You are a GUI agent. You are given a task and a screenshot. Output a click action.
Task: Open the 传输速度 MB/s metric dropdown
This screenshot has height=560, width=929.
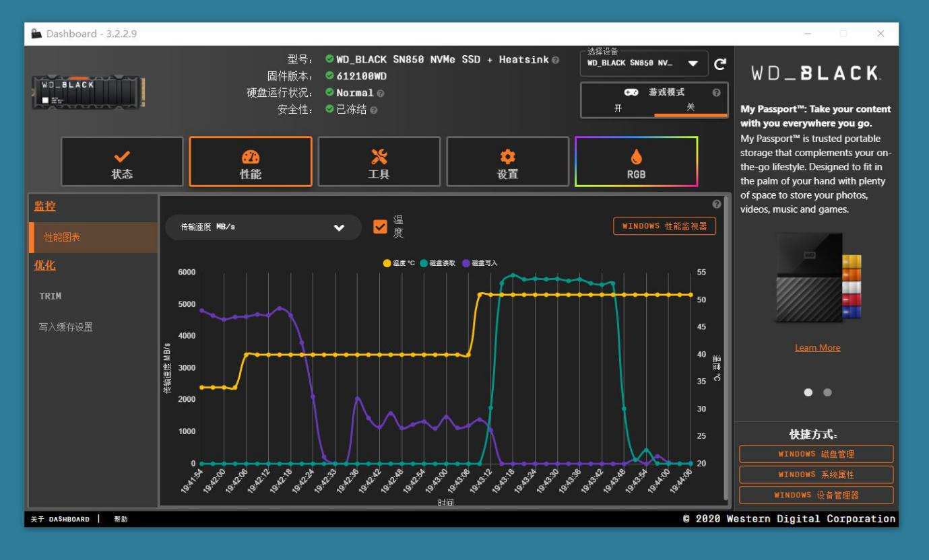pyautogui.click(x=263, y=228)
